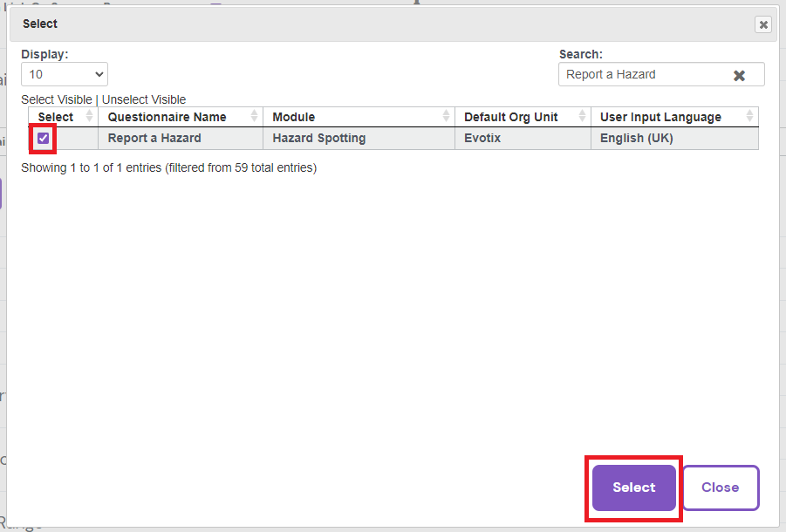
Task: Click the Report a Hazard questionnaire cell
Action: click(x=154, y=138)
